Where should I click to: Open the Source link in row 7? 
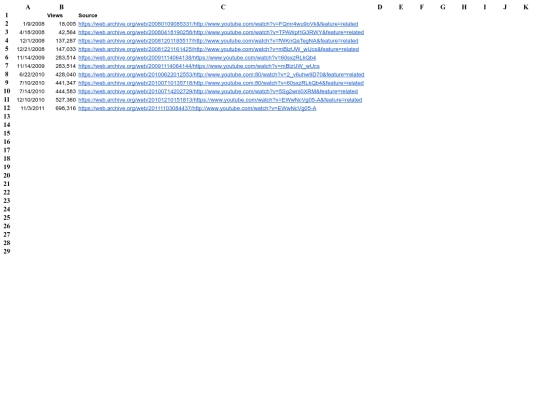(x=199, y=66)
